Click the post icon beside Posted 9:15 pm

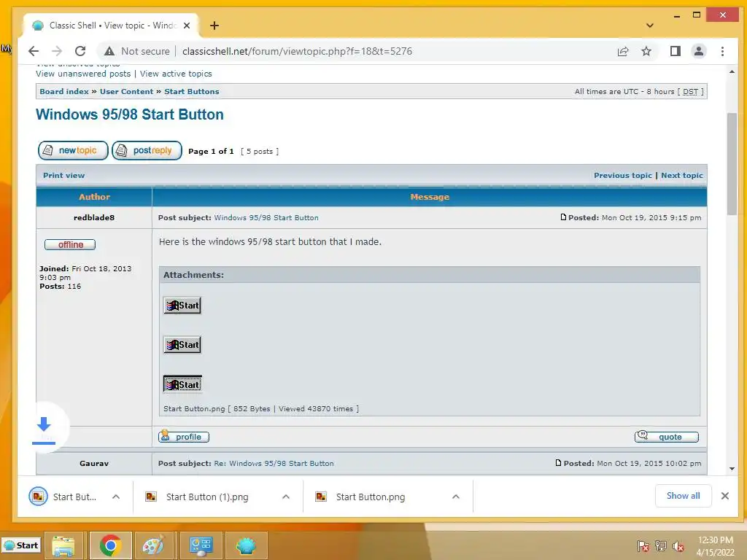click(564, 217)
